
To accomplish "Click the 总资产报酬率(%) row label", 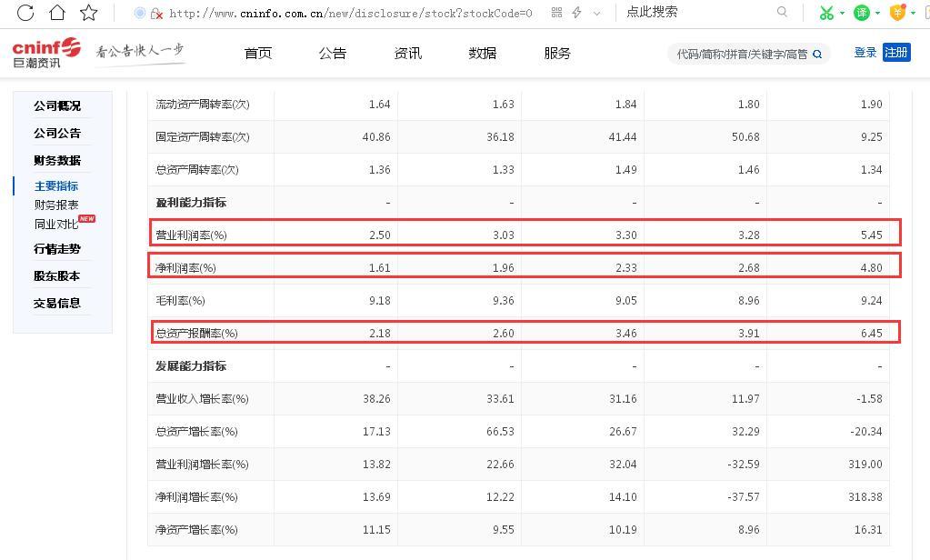I will (x=196, y=333).
